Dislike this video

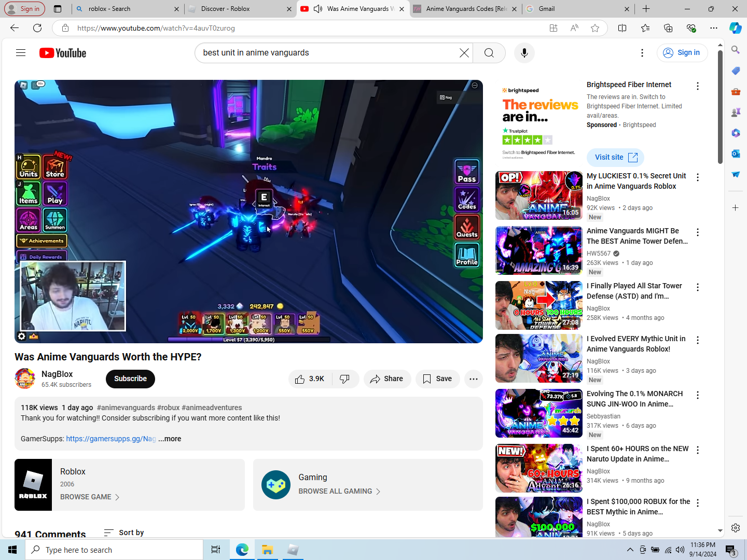tap(345, 379)
